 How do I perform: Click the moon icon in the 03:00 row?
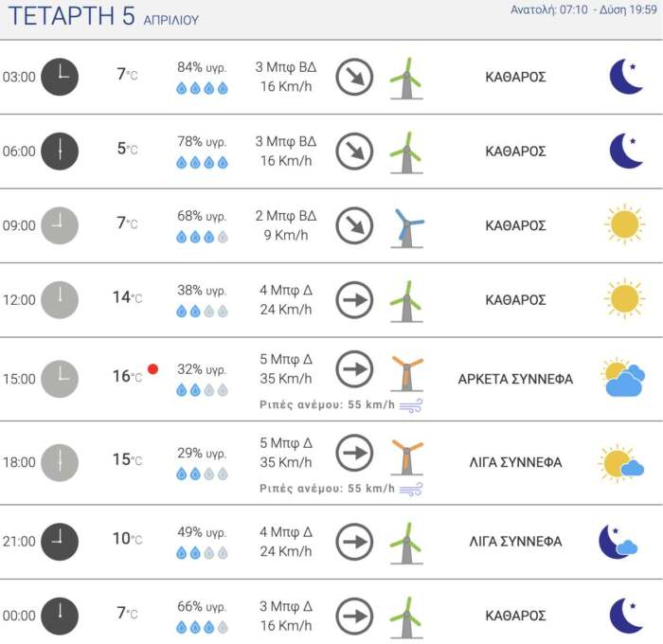(x=625, y=77)
